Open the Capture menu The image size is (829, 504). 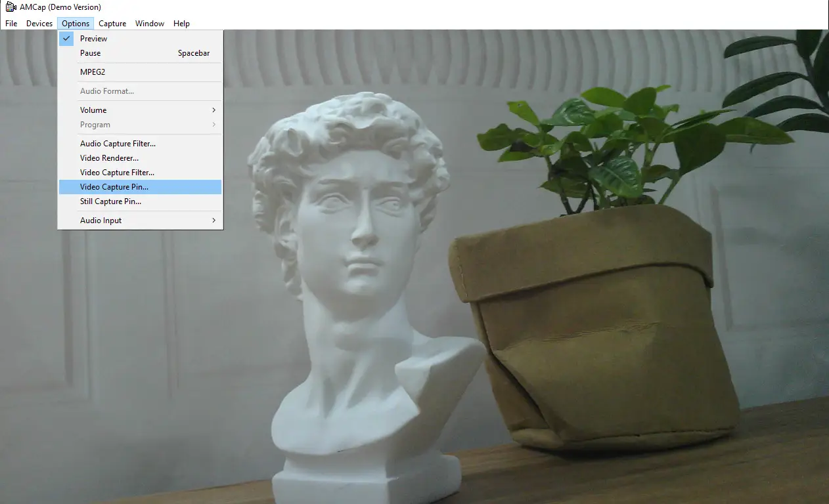112,24
